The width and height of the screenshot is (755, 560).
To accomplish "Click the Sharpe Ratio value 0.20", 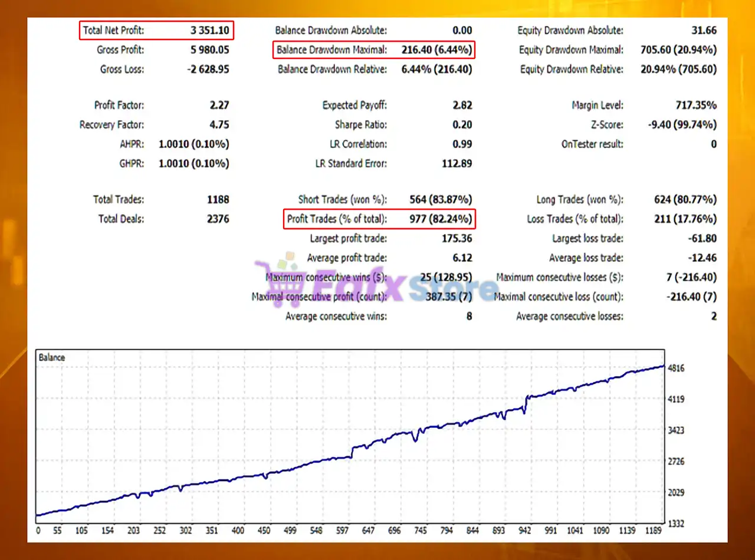I will pos(462,124).
